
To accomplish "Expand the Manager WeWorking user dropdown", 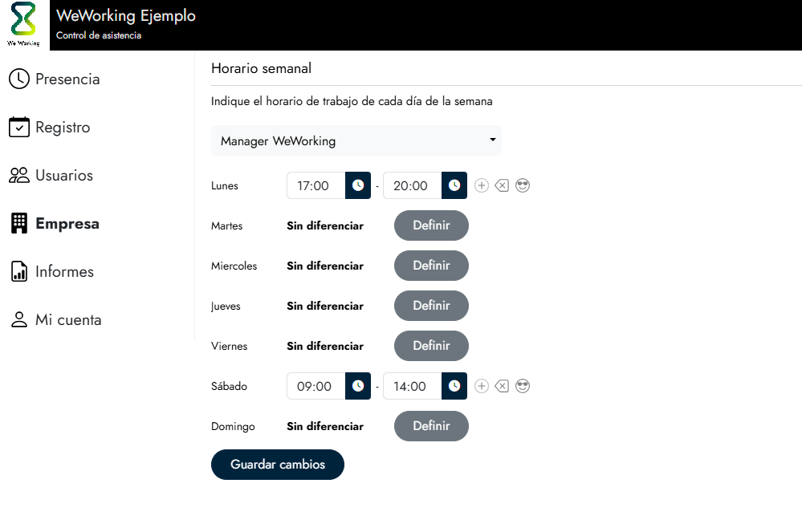I will point(356,140).
